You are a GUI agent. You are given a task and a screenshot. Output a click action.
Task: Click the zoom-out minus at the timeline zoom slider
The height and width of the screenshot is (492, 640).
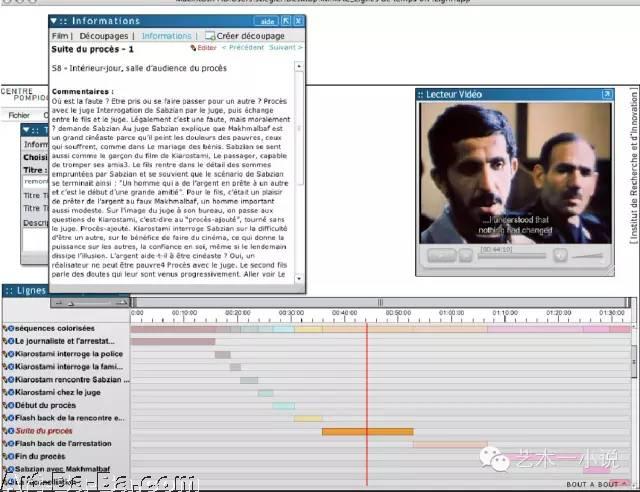(58, 303)
